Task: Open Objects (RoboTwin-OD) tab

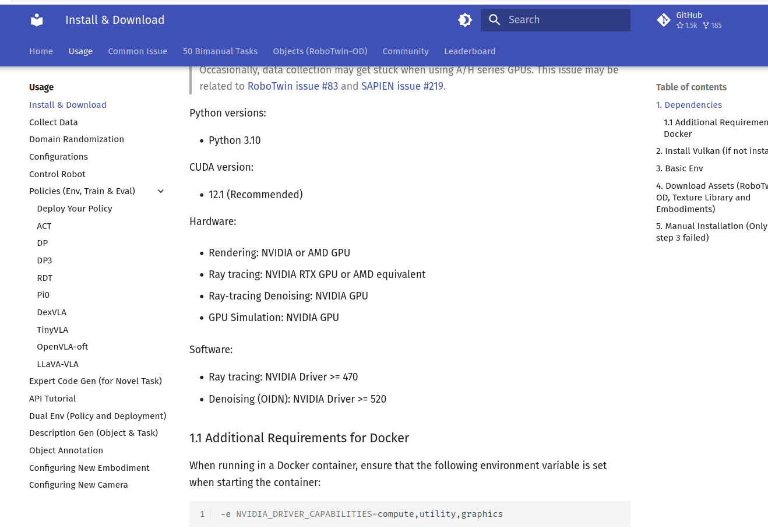Action: [x=320, y=51]
